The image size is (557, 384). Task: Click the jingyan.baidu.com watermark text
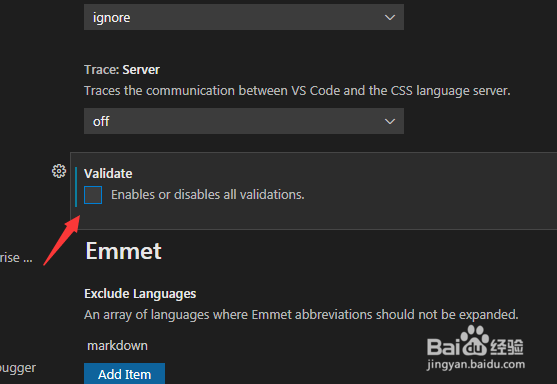[x=476, y=364]
